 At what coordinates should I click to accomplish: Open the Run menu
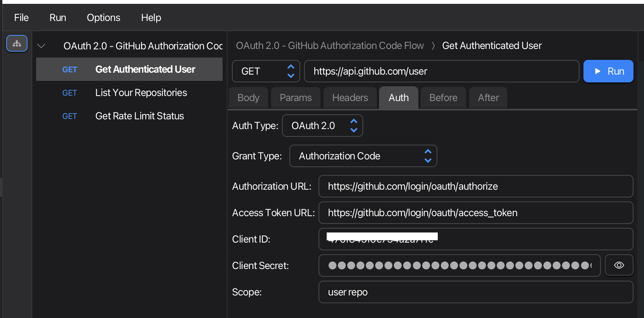tap(58, 17)
